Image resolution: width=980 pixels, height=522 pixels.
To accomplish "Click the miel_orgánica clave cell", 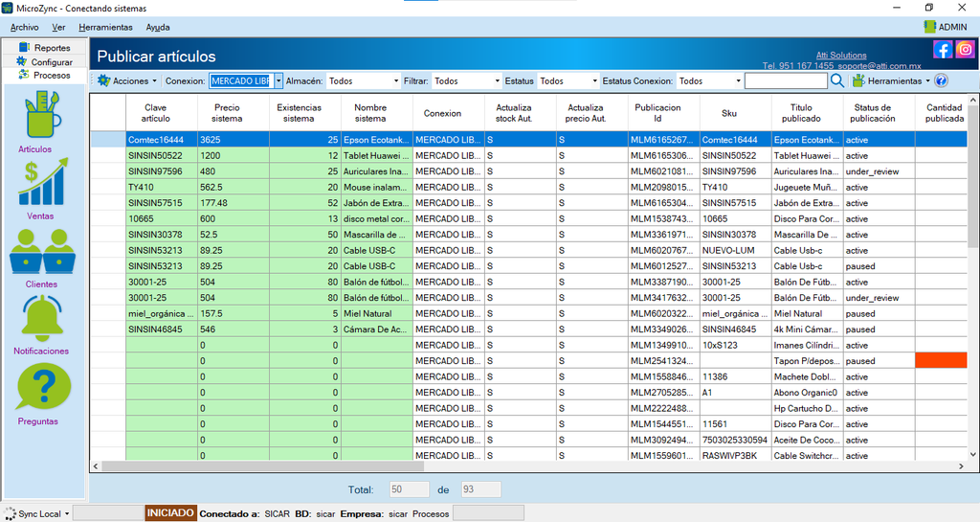I will [162, 313].
